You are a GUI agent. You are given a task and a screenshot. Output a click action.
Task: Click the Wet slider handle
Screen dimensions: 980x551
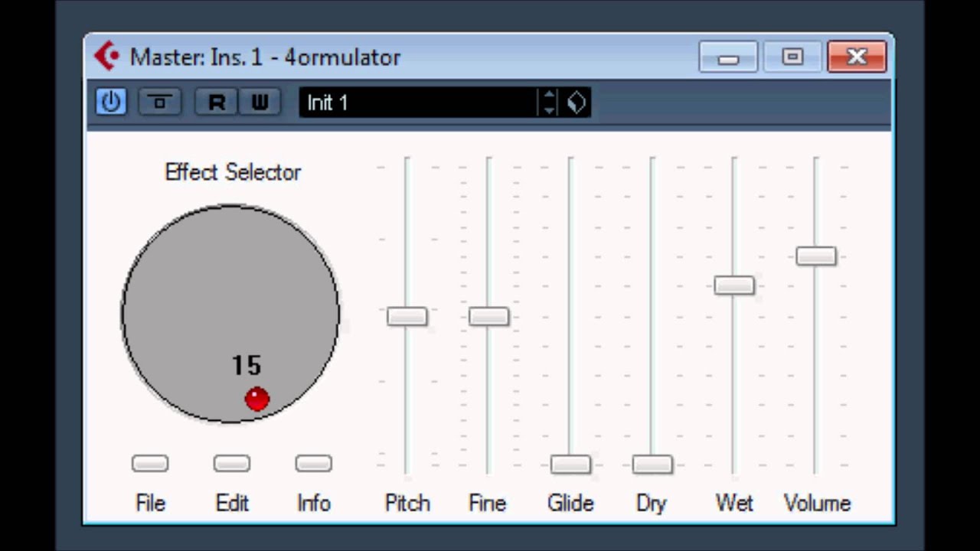[734, 285]
